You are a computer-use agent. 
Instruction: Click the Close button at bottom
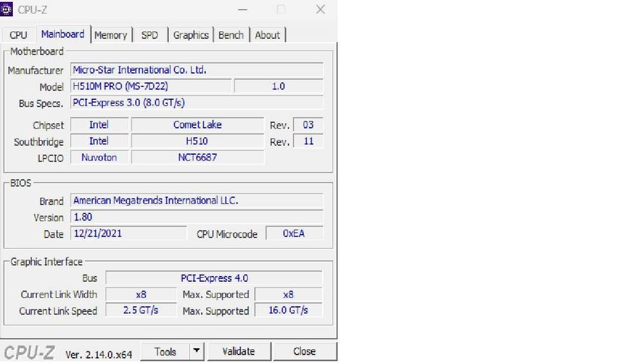(x=305, y=351)
